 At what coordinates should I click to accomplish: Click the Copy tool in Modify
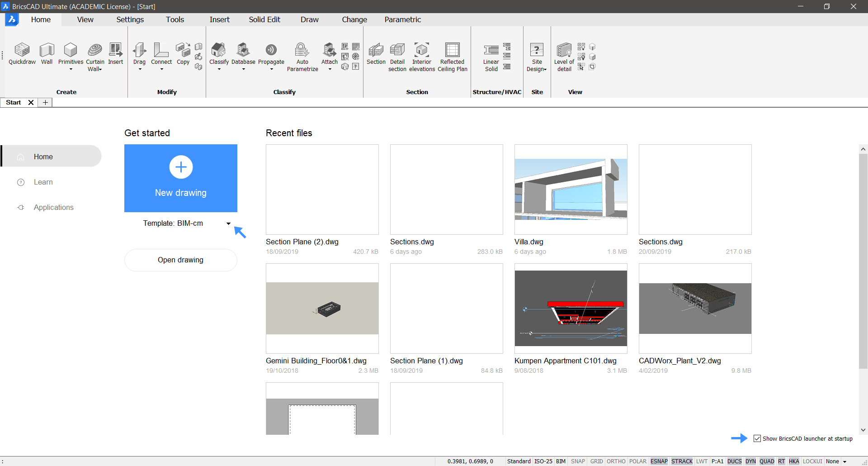click(x=183, y=54)
